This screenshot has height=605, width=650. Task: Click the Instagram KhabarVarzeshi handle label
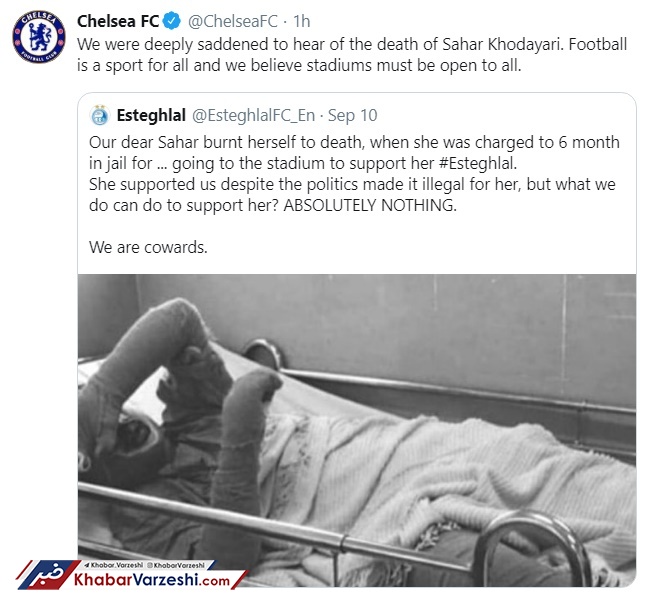tap(176, 565)
